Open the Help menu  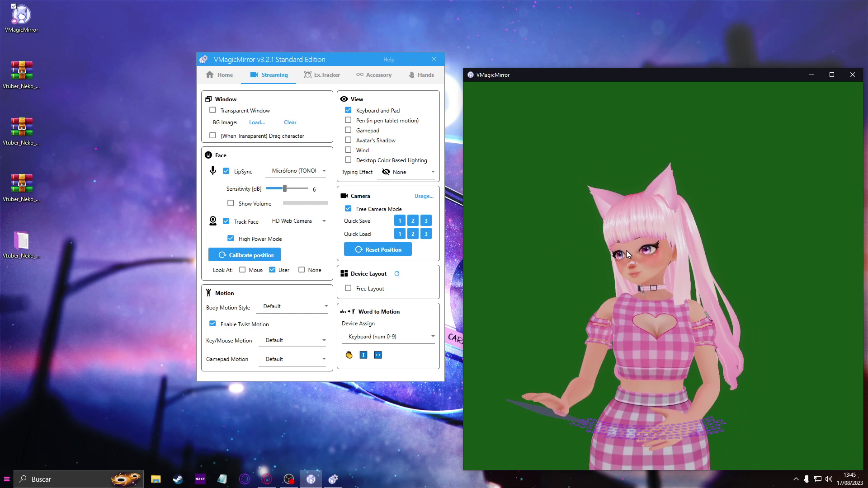[388, 59]
